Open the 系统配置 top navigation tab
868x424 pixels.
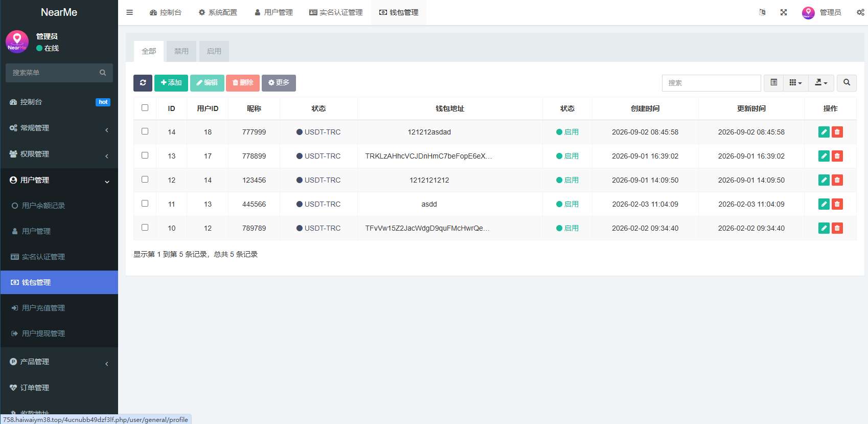pyautogui.click(x=218, y=12)
